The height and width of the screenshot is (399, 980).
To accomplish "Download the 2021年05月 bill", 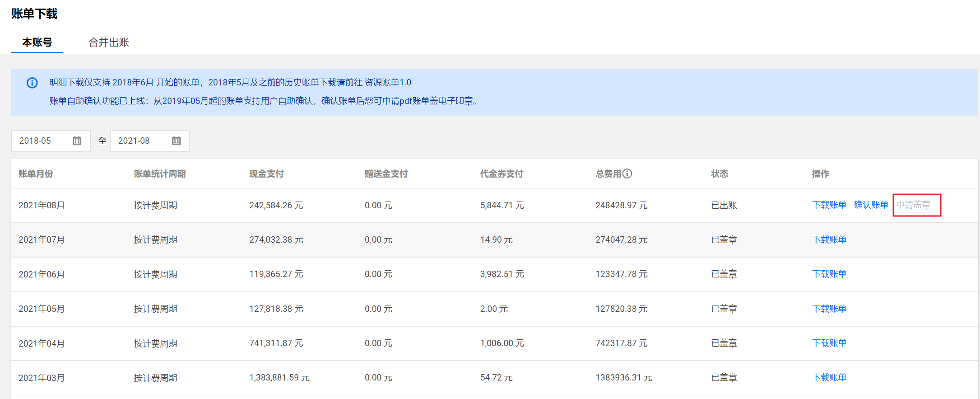I will click(829, 309).
